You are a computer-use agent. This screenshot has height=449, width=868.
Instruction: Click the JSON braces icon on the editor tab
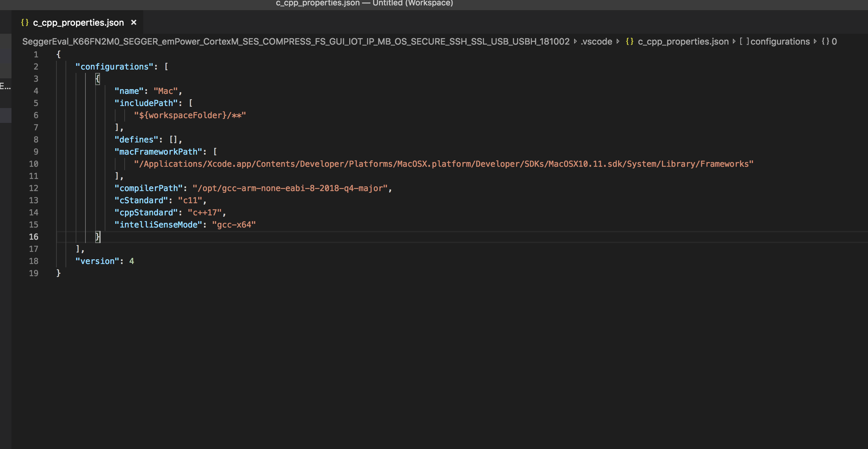(x=25, y=22)
